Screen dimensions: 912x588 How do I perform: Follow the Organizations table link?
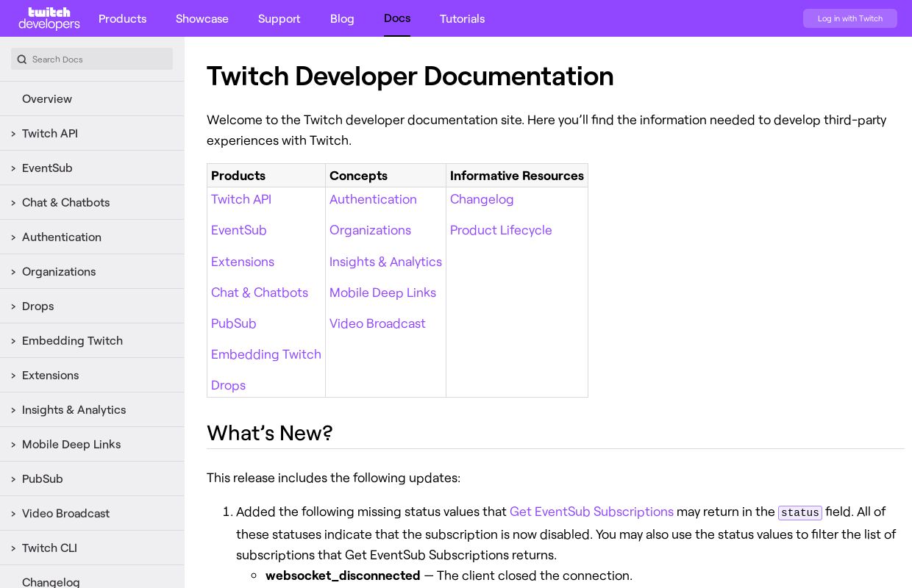click(x=370, y=230)
